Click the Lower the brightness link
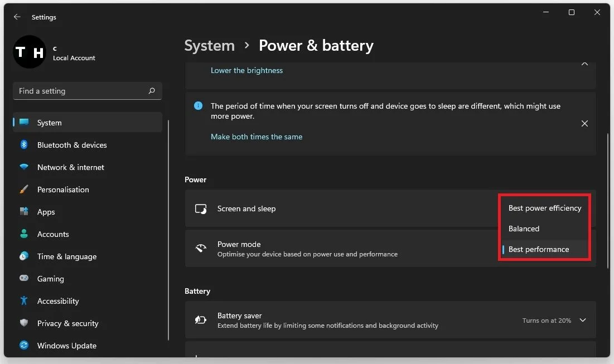Screen dimensions: 614x364 click(x=246, y=70)
